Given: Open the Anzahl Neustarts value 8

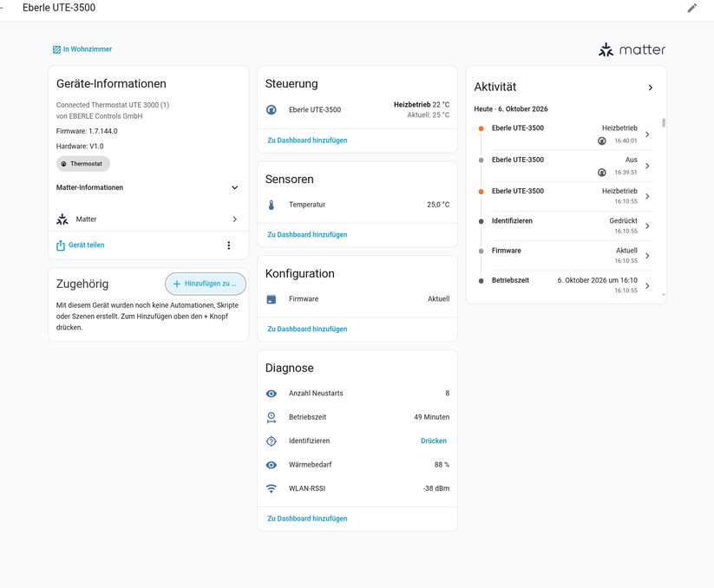Looking at the screenshot, I should coord(447,393).
